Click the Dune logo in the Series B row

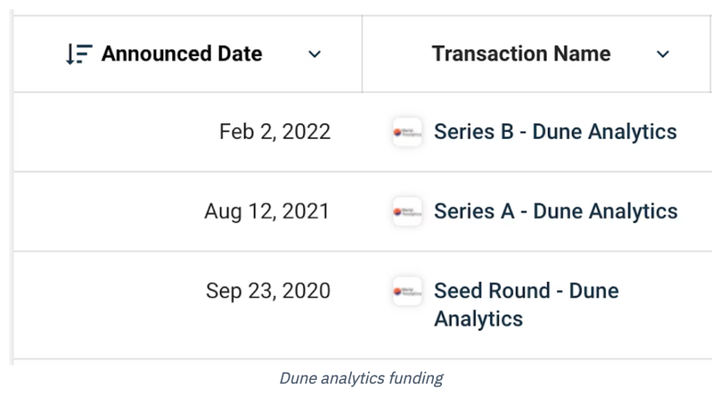(407, 132)
